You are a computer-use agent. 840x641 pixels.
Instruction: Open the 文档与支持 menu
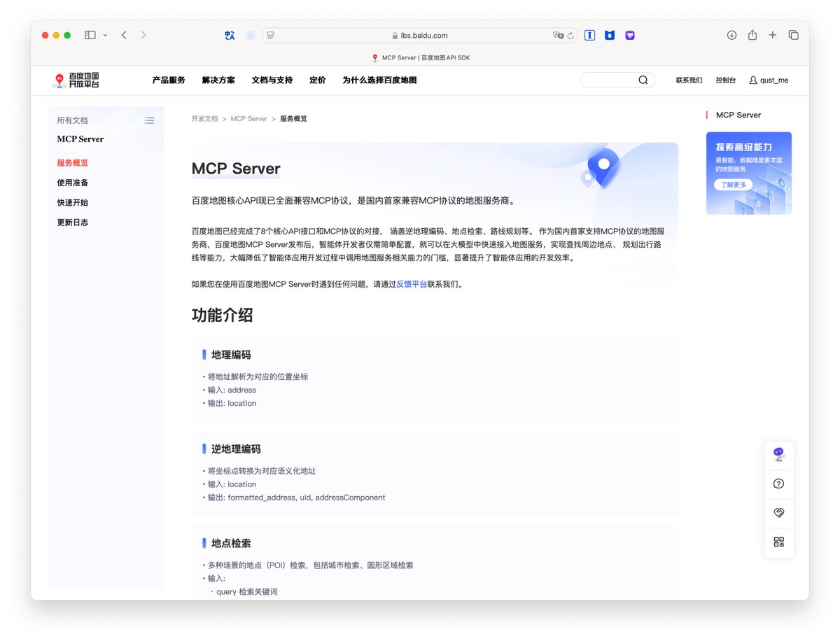tap(272, 80)
